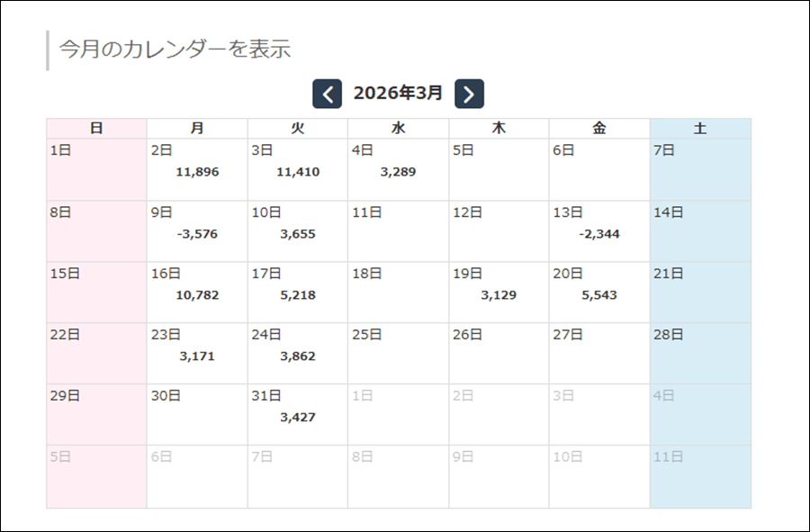
Task: Go to the previous month arrow
Action: point(328,94)
